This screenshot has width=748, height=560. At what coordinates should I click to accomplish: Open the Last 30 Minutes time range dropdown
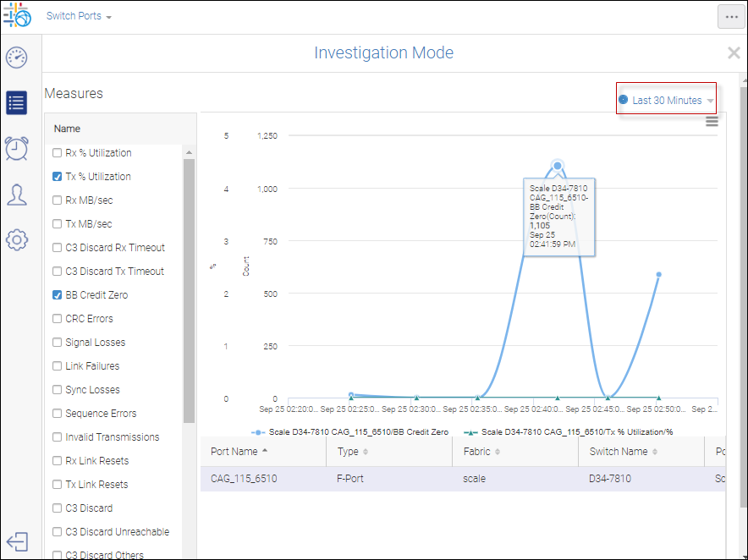coord(666,100)
